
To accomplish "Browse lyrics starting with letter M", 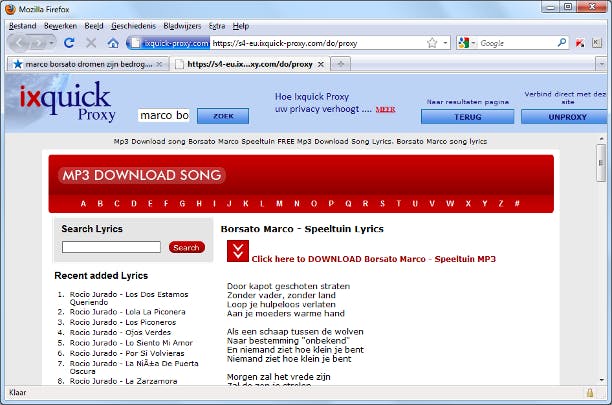I will pos(279,203).
